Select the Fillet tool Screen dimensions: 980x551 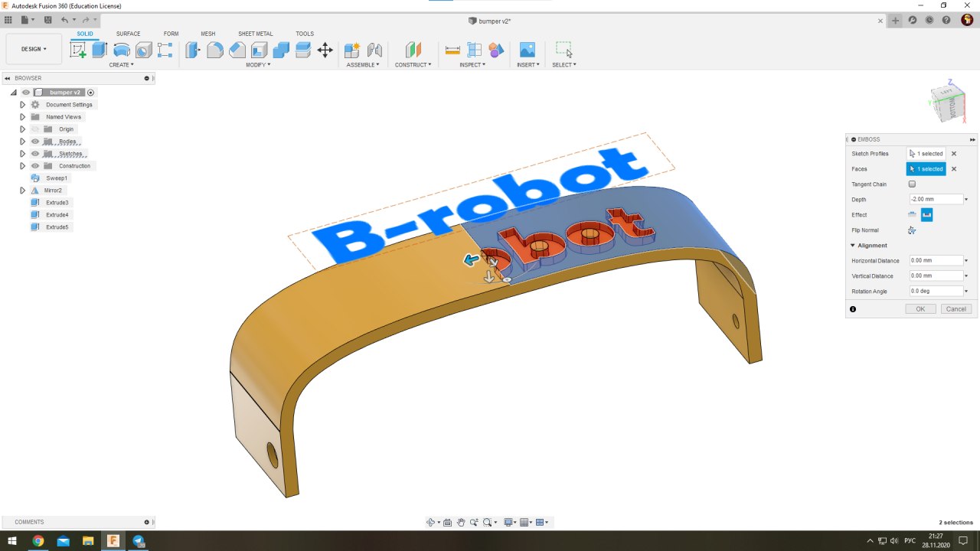(x=215, y=51)
